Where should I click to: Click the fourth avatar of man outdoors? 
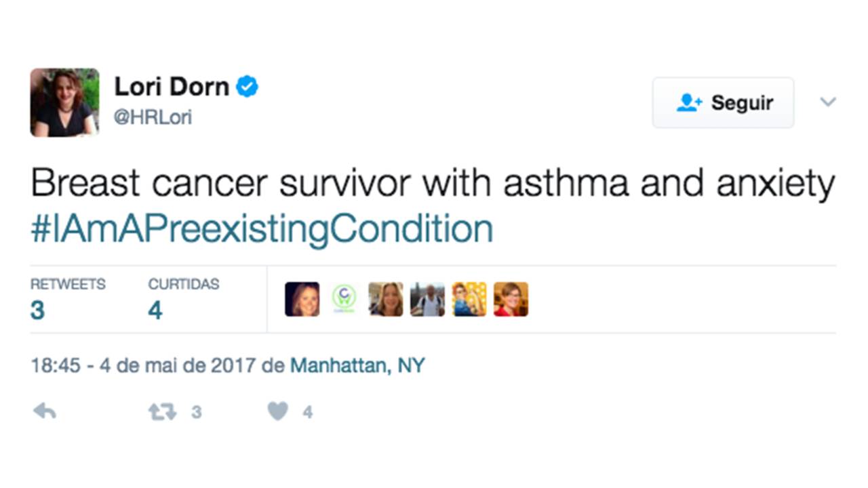tap(427, 300)
